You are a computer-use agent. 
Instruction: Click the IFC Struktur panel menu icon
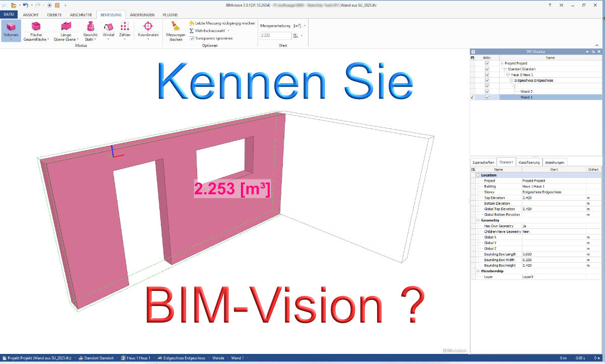pyautogui.click(x=473, y=51)
